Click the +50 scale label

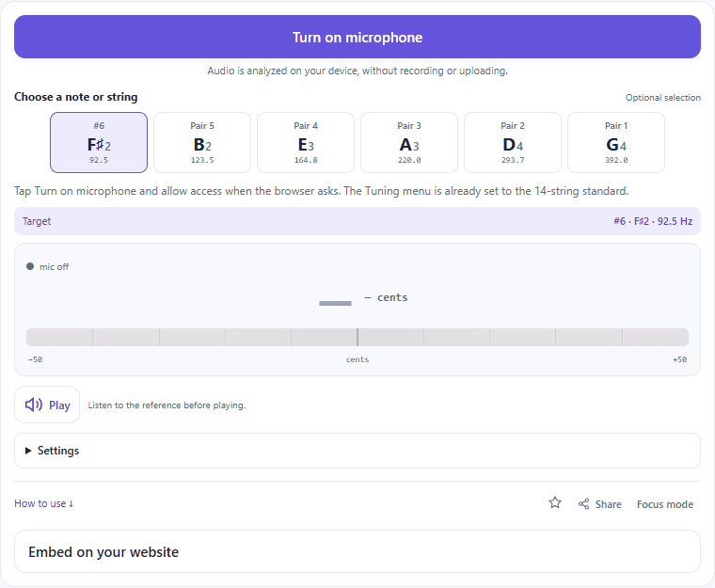point(679,359)
